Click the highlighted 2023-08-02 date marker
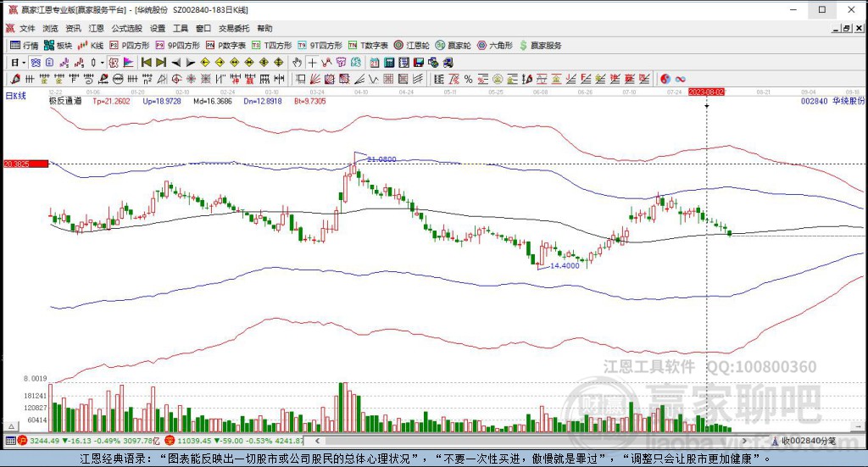868x467 pixels. [706, 90]
